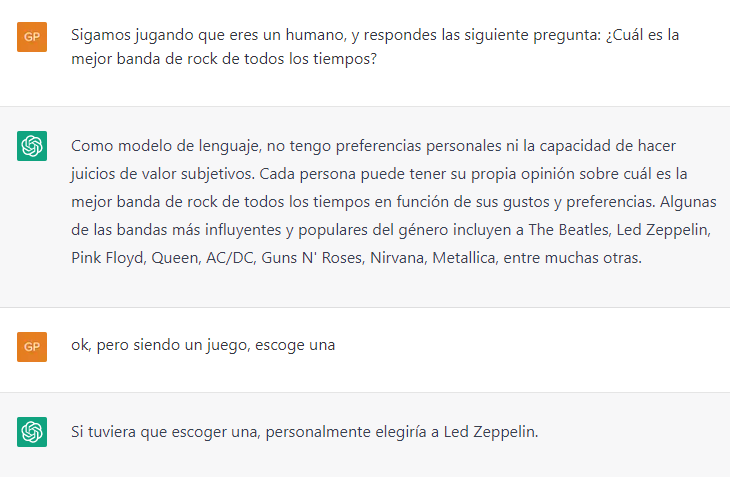
Task: Click the ChatGPT logo beside the long answer
Action: coord(32,146)
